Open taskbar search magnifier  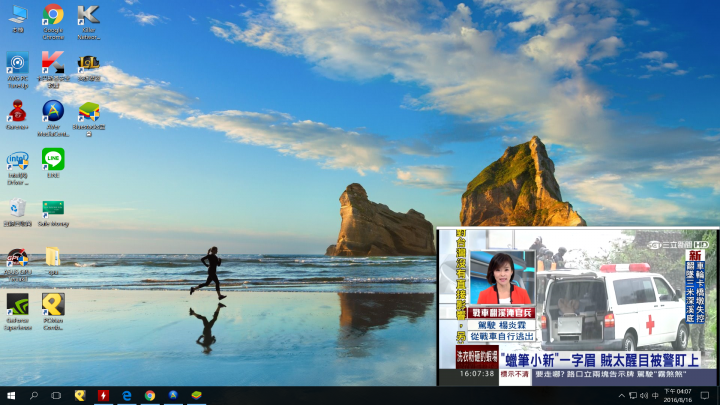click(33, 396)
